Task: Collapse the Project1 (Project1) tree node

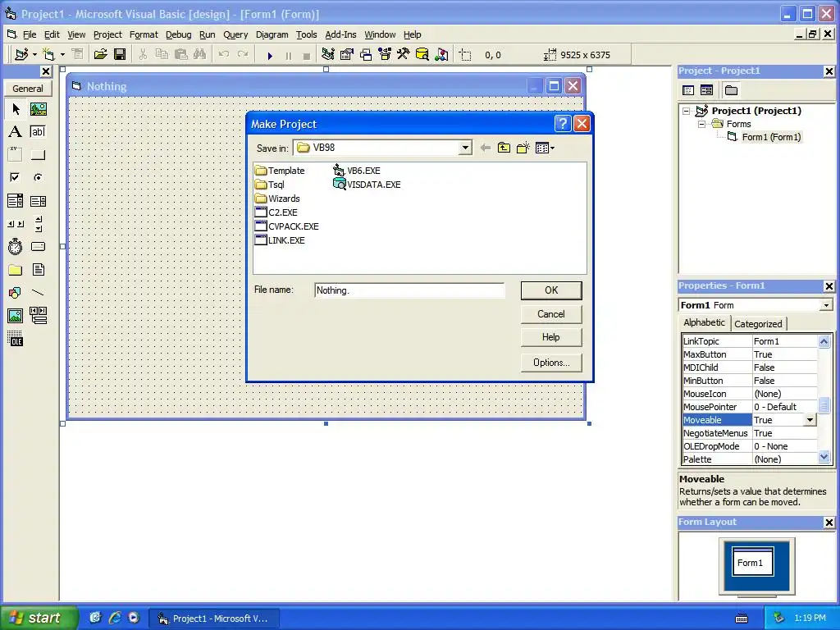Action: [687, 111]
